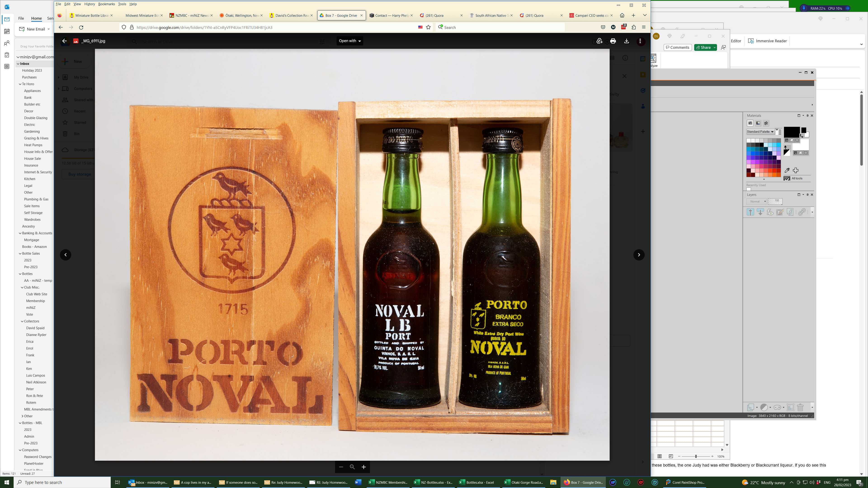Set foreground material to transparent
The height and width of the screenshot is (488, 868).
pyautogui.click(x=797, y=140)
